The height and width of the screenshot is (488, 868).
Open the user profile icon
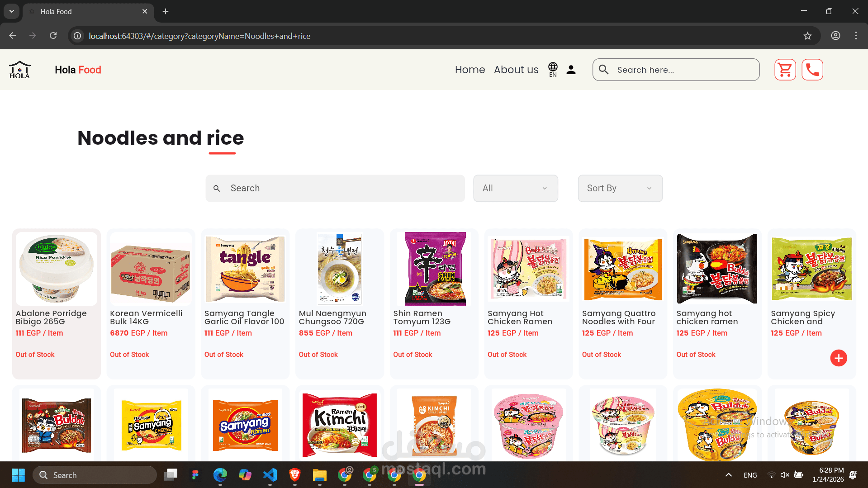(571, 70)
